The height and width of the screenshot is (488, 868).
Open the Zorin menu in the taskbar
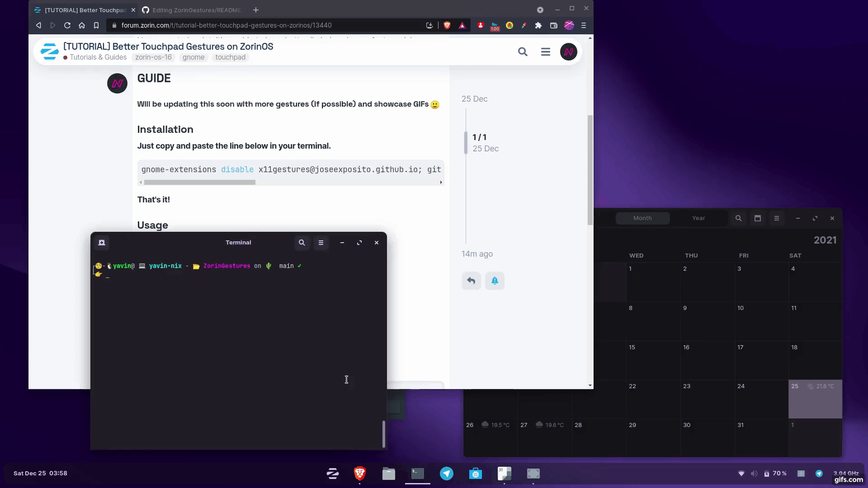pos(333,474)
